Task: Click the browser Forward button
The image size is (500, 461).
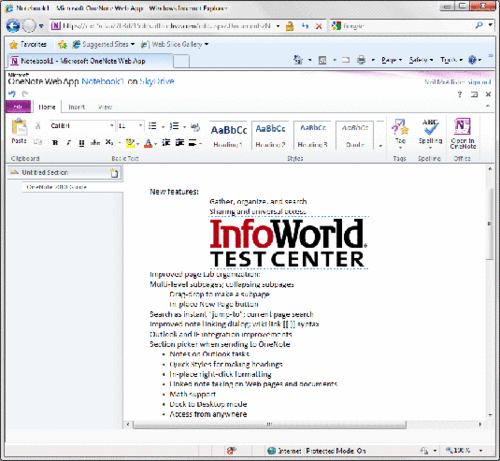Action: click(x=29, y=26)
